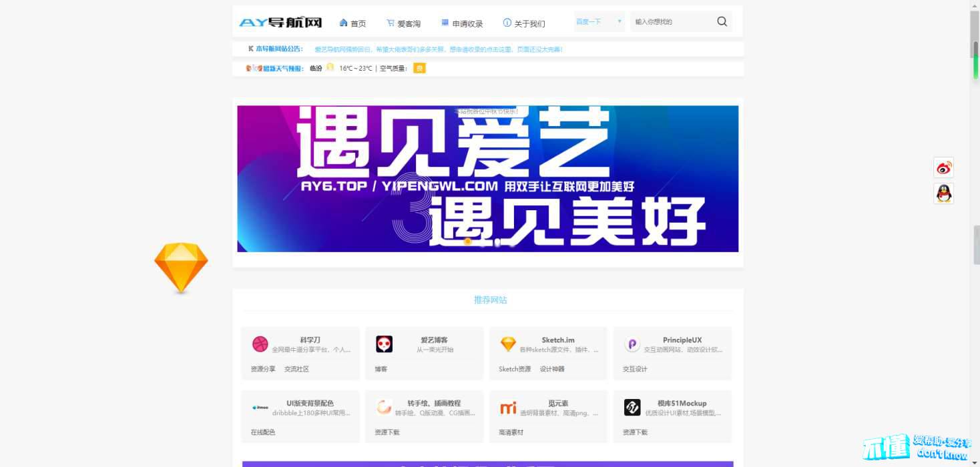
Task: Select the Sketch资源 tag
Action: [515, 369]
